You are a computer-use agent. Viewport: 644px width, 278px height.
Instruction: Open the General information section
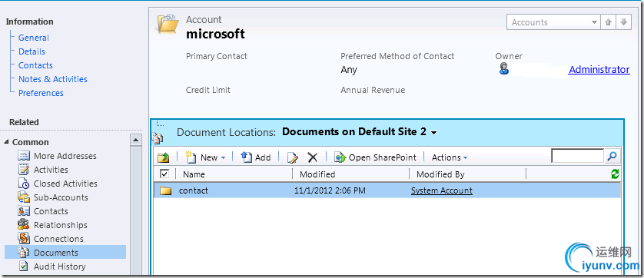pos(33,38)
